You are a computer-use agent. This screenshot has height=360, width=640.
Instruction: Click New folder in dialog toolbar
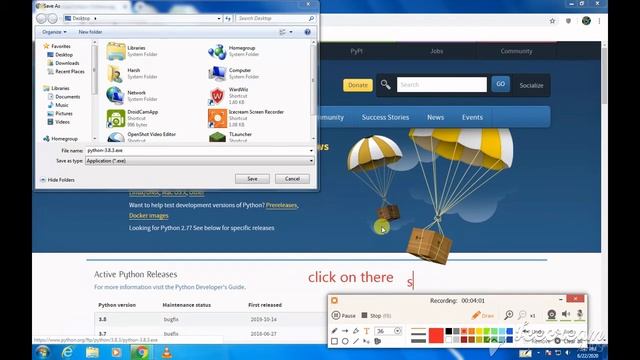click(90, 32)
